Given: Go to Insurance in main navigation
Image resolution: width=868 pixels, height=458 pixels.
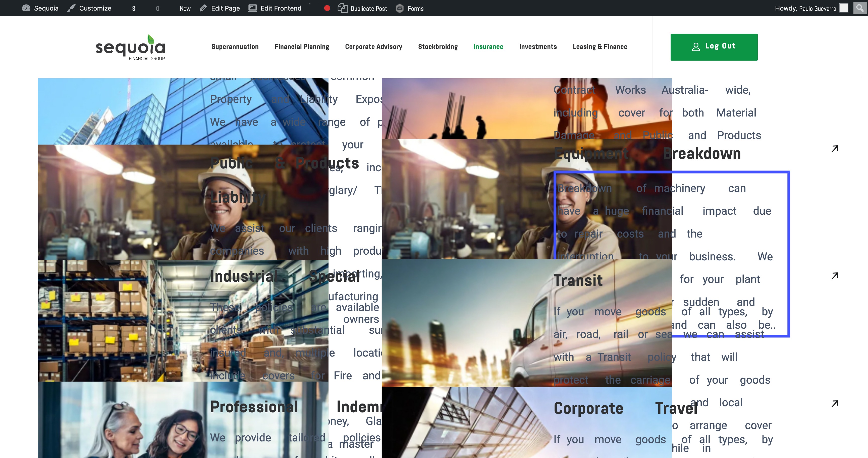Looking at the screenshot, I should click(x=488, y=47).
